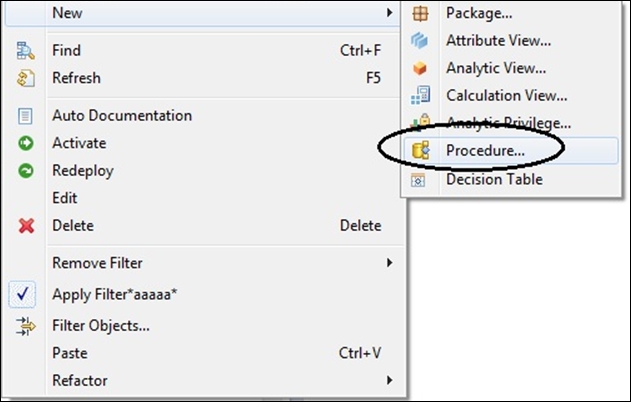The height and width of the screenshot is (402, 631).
Task: Expand the Refactor submenu arrow
Action: point(389,380)
